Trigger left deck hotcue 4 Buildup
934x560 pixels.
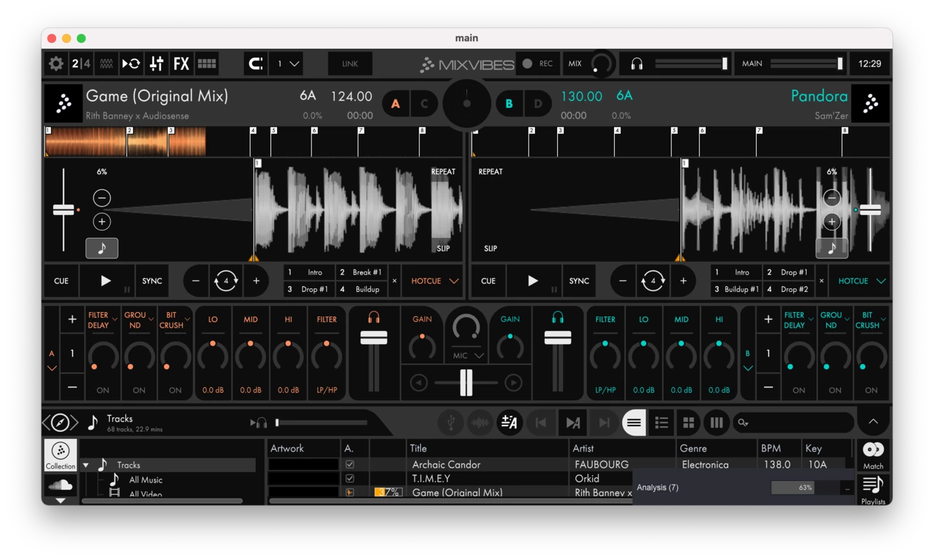pyautogui.click(x=361, y=289)
